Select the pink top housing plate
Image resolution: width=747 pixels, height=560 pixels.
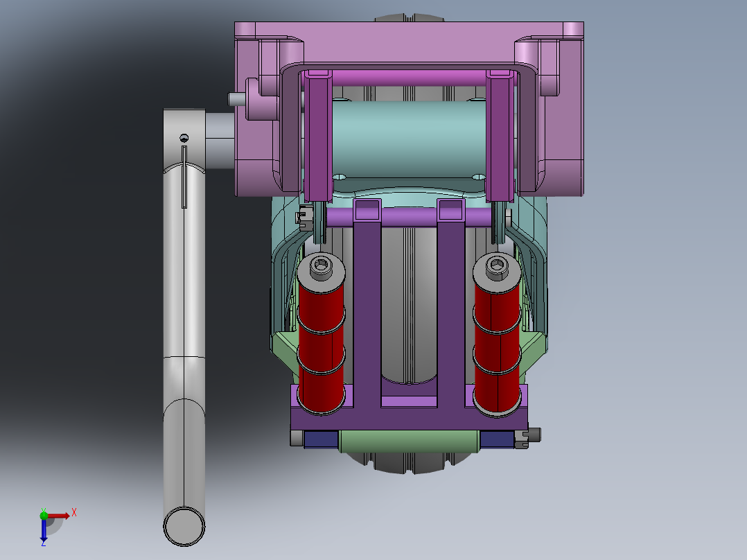click(409, 43)
